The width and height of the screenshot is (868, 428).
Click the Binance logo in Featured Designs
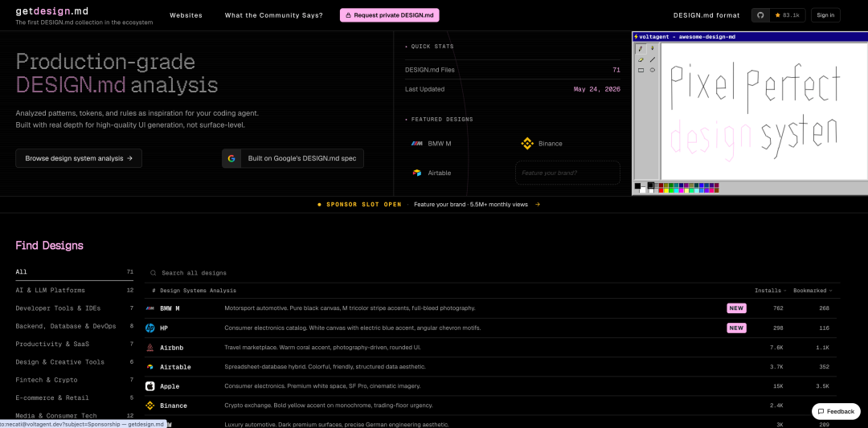tap(527, 143)
